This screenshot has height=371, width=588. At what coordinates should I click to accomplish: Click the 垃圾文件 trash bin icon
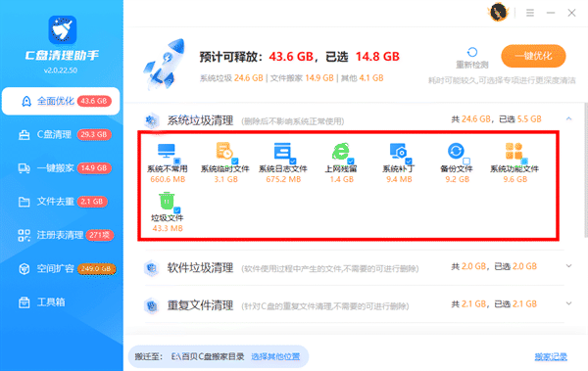(167, 200)
